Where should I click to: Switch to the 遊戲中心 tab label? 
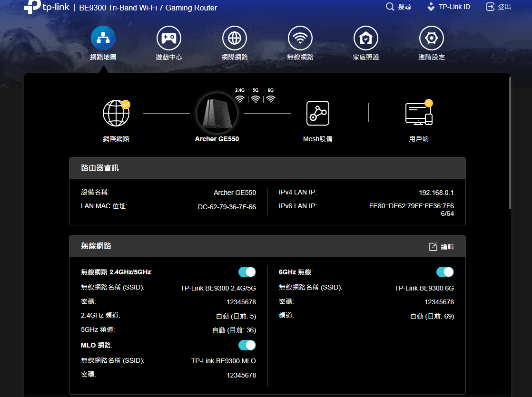[168, 57]
